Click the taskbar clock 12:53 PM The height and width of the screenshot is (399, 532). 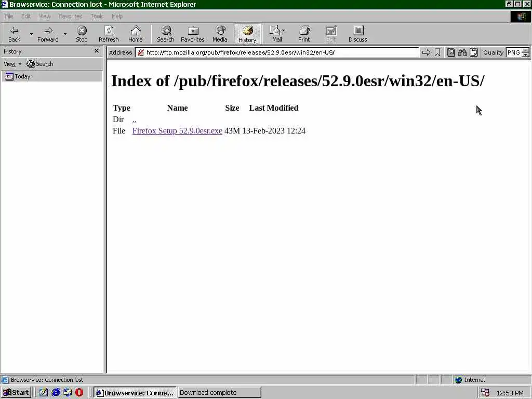pyautogui.click(x=510, y=393)
